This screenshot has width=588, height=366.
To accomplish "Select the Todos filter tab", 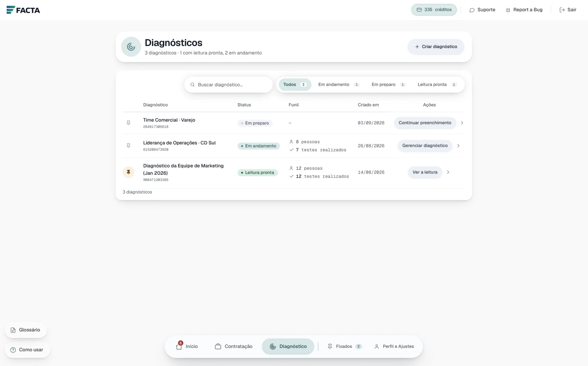I will (x=295, y=84).
